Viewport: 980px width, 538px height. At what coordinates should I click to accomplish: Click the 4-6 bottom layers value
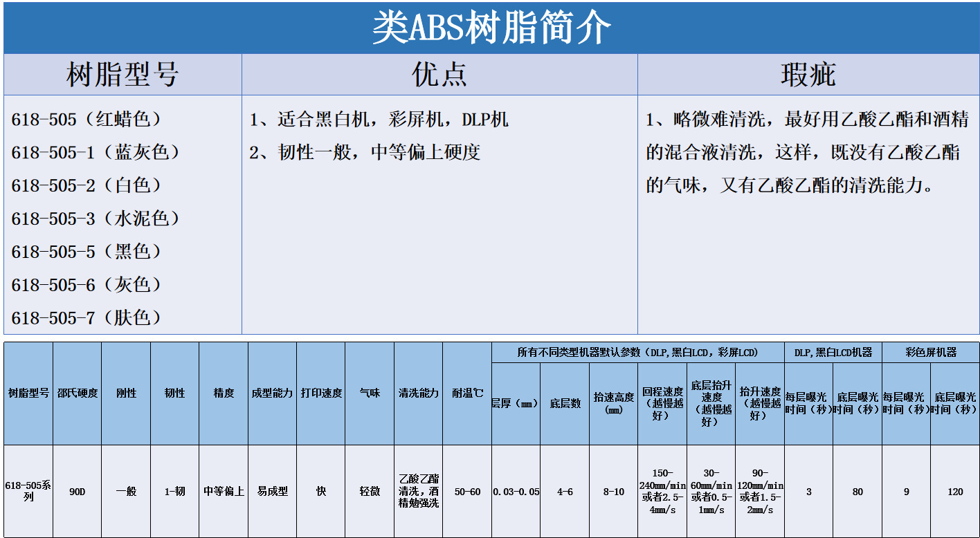[x=565, y=492]
